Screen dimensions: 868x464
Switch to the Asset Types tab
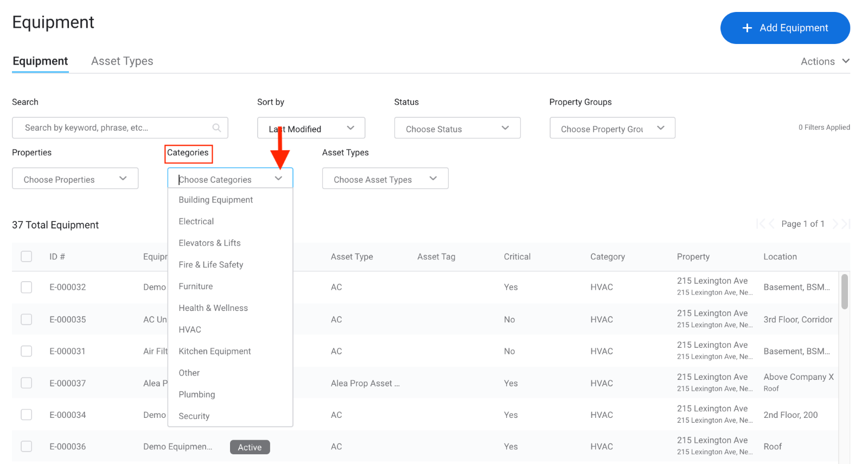click(122, 61)
